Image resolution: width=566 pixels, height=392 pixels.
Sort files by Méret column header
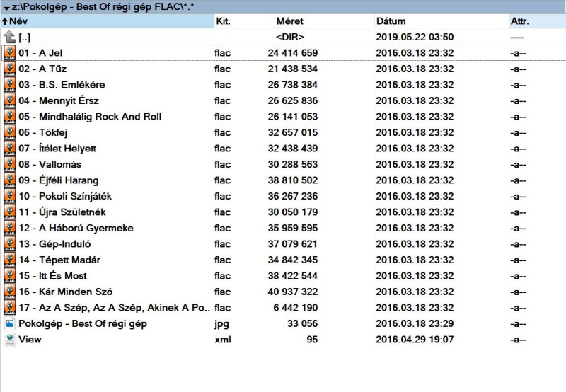click(x=324, y=21)
